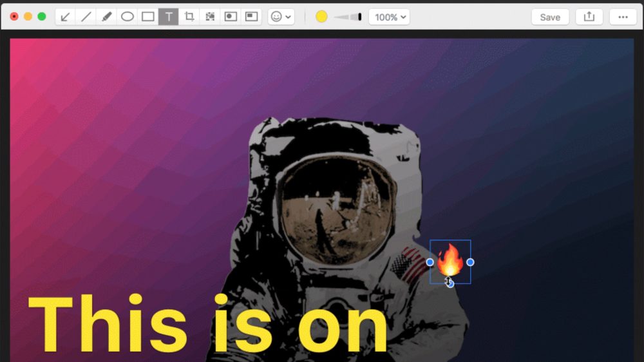Open the Share export menu

589,17
